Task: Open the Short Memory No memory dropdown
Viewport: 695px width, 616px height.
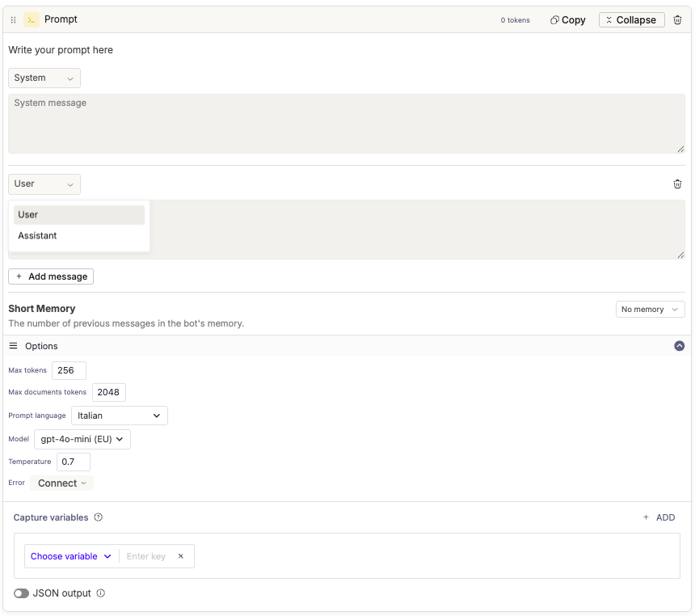Action: 650,310
